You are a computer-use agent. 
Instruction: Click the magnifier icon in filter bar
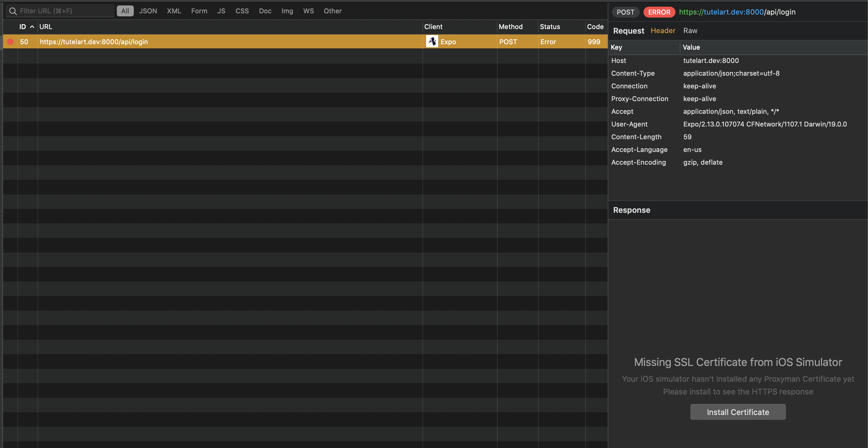point(13,11)
